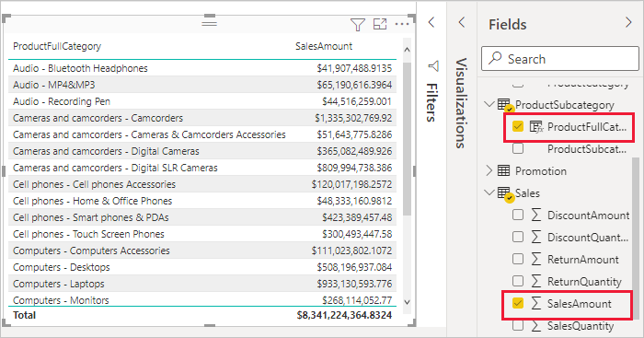The height and width of the screenshot is (338, 644).
Task: Click the Total row label
Action: point(24,315)
